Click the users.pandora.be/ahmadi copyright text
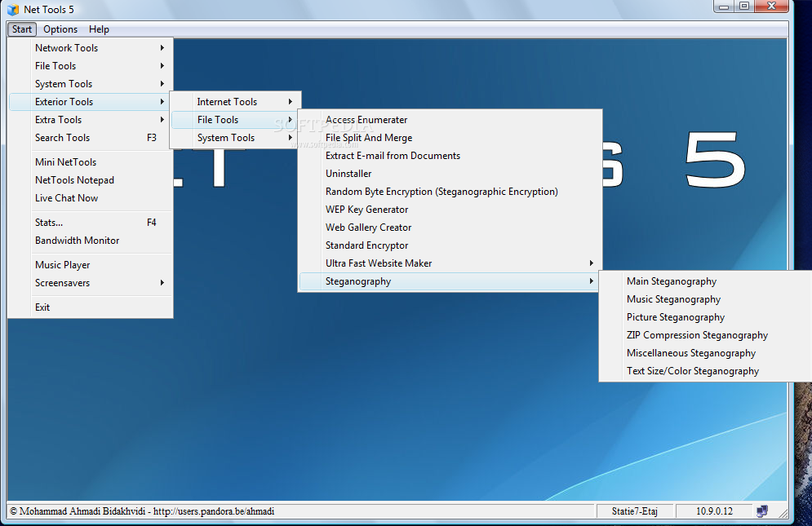This screenshot has width=812, height=526. pyautogui.click(x=143, y=511)
